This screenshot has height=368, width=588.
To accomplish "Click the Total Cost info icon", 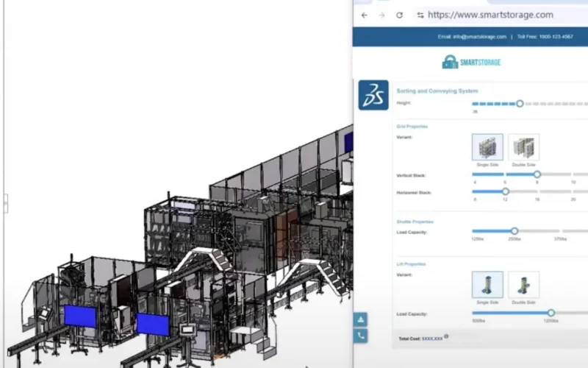I will (x=446, y=337).
